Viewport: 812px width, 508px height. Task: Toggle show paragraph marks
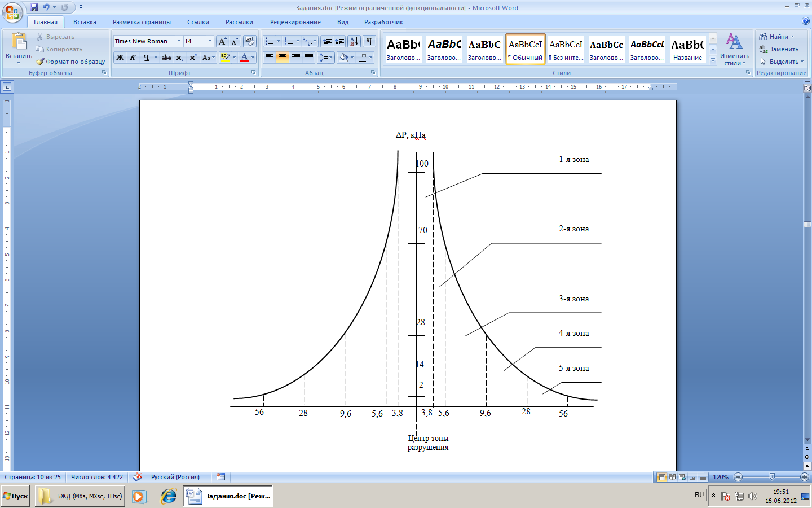pos(369,41)
